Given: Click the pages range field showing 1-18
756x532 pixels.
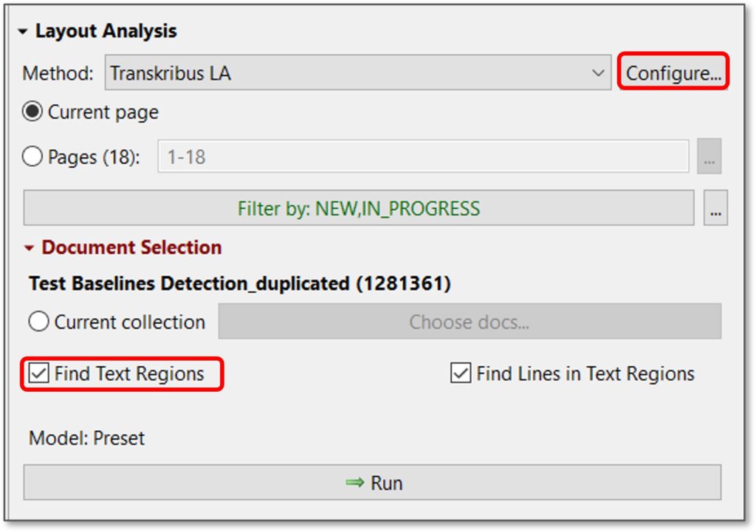Looking at the screenshot, I should [423, 156].
